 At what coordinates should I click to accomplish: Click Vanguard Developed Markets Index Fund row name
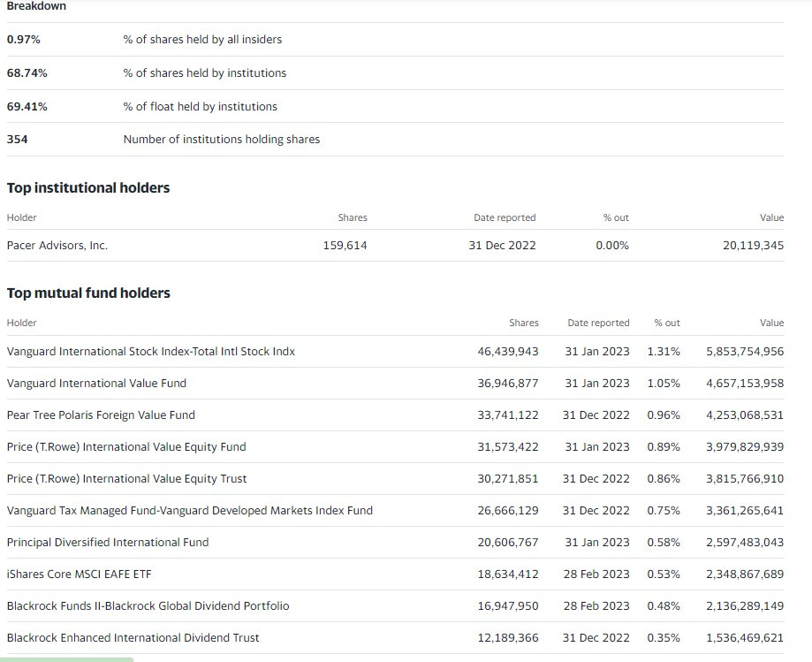point(190,511)
